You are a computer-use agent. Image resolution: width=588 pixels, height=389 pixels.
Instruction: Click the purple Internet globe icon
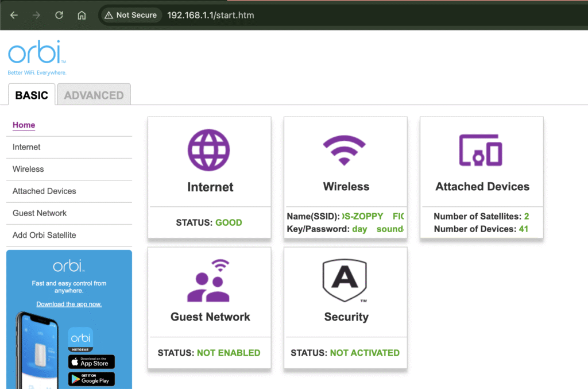[x=209, y=150]
